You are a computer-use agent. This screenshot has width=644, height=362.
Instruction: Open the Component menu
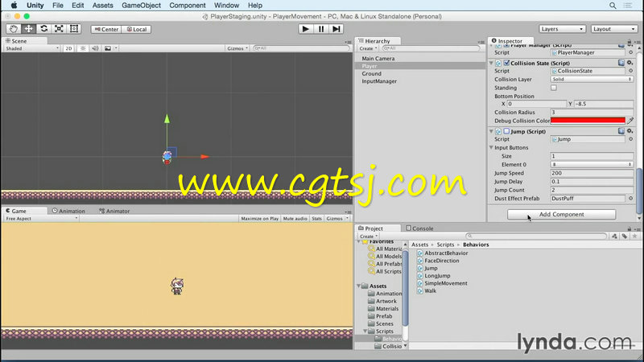click(188, 6)
